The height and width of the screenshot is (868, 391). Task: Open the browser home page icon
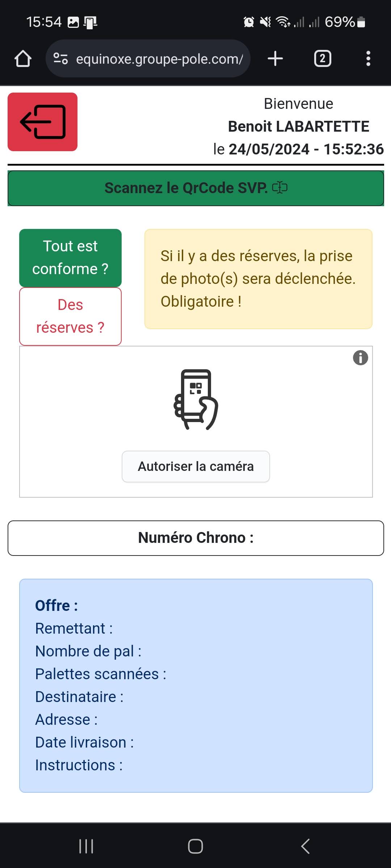tap(23, 59)
